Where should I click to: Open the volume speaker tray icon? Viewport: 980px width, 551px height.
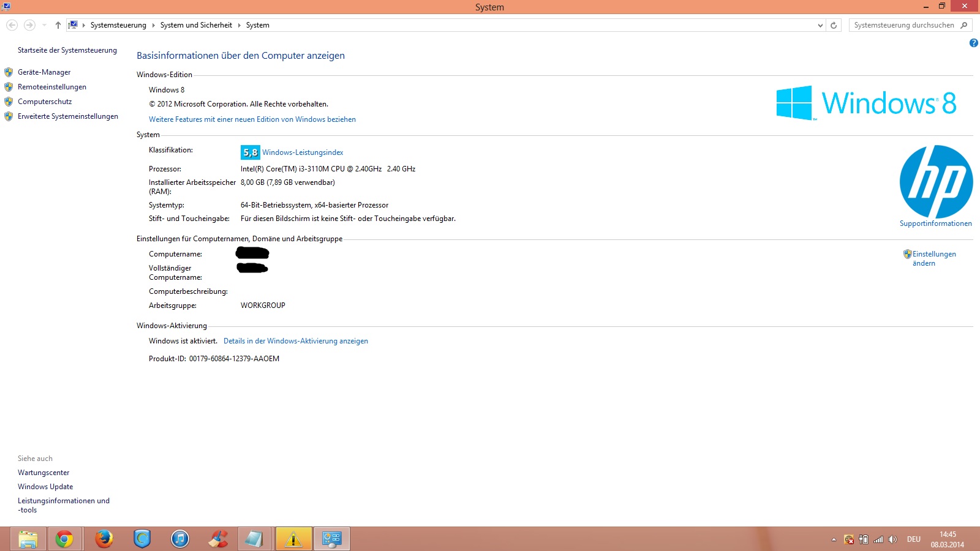(892, 539)
